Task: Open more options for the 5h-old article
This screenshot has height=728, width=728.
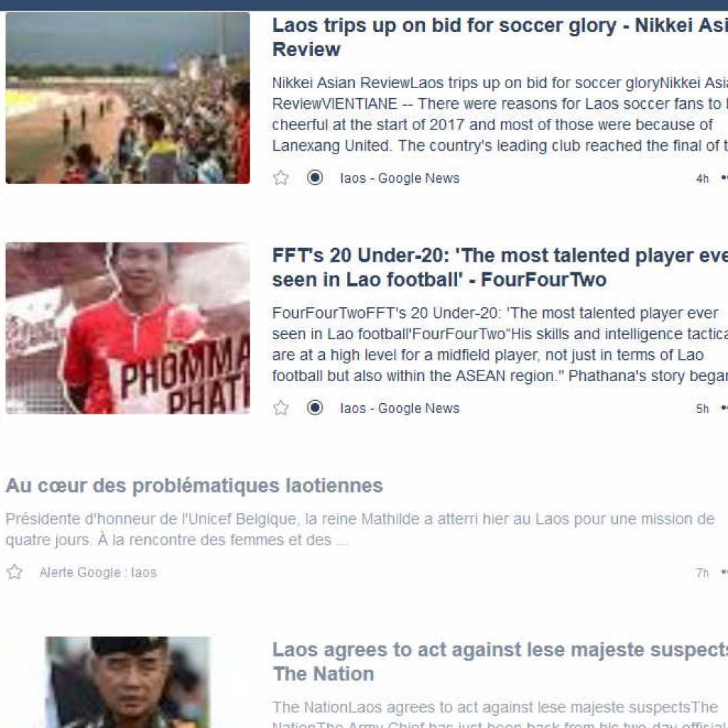Action: [x=724, y=408]
